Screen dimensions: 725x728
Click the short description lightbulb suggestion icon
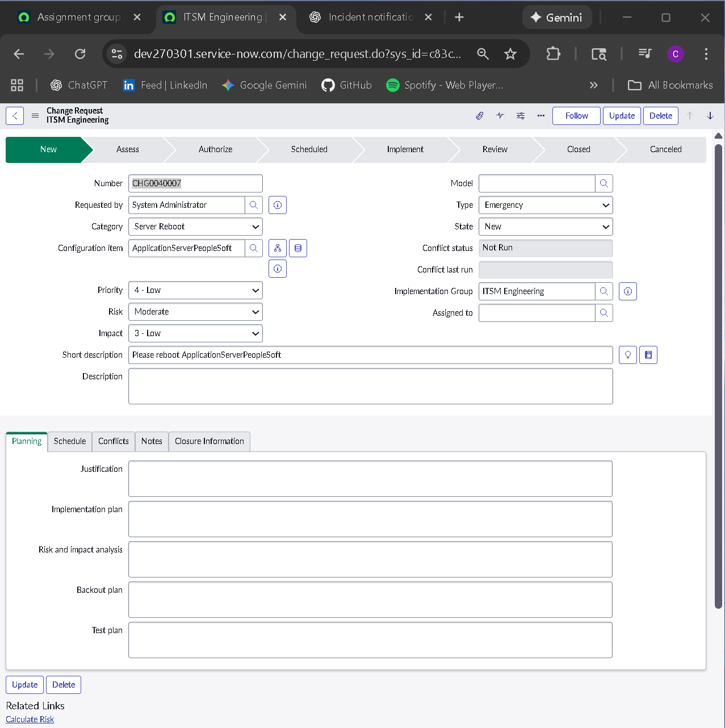pos(627,354)
